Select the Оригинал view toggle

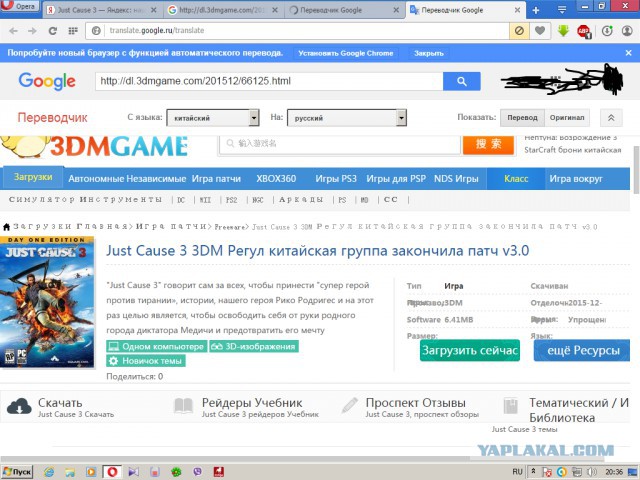point(567,118)
